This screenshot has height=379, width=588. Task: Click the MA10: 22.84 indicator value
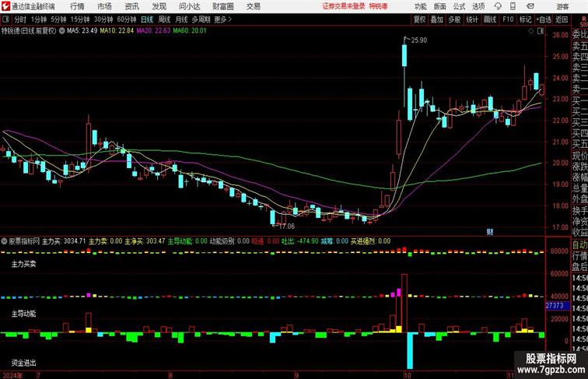click(x=117, y=31)
